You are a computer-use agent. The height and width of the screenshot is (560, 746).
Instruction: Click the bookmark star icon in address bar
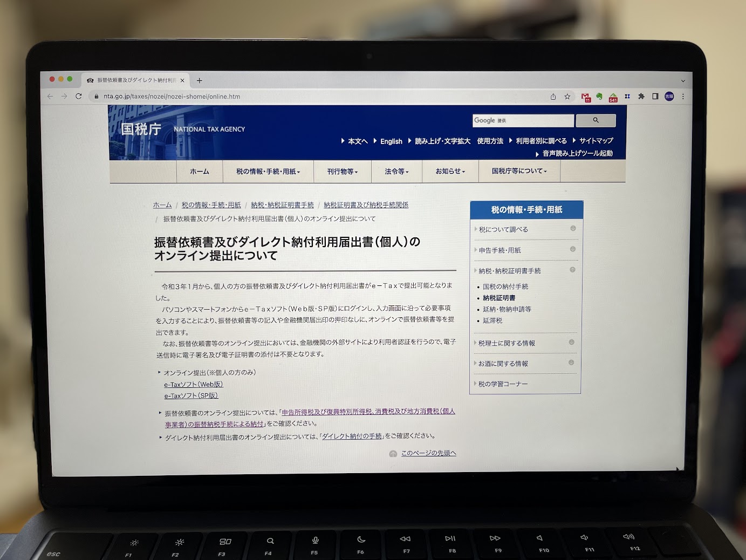(x=567, y=97)
